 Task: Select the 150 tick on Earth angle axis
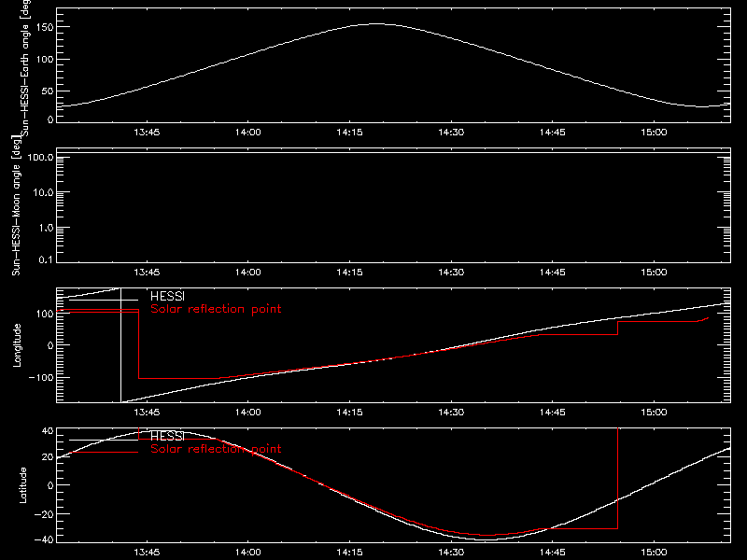tap(44, 27)
